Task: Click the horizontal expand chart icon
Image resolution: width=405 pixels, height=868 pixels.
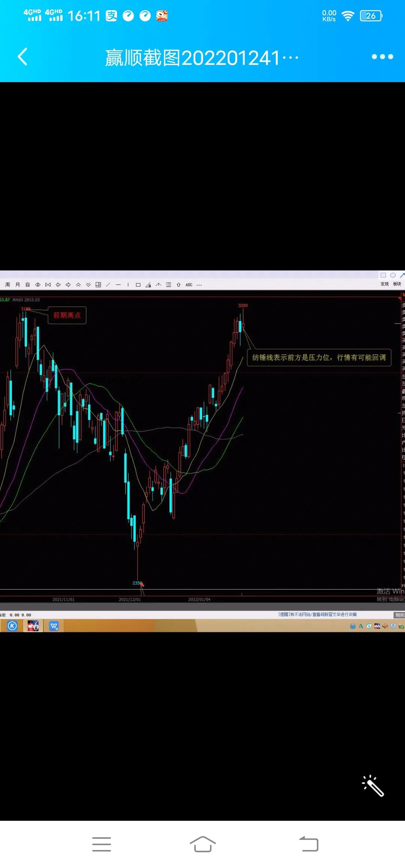Action: [x=38, y=285]
